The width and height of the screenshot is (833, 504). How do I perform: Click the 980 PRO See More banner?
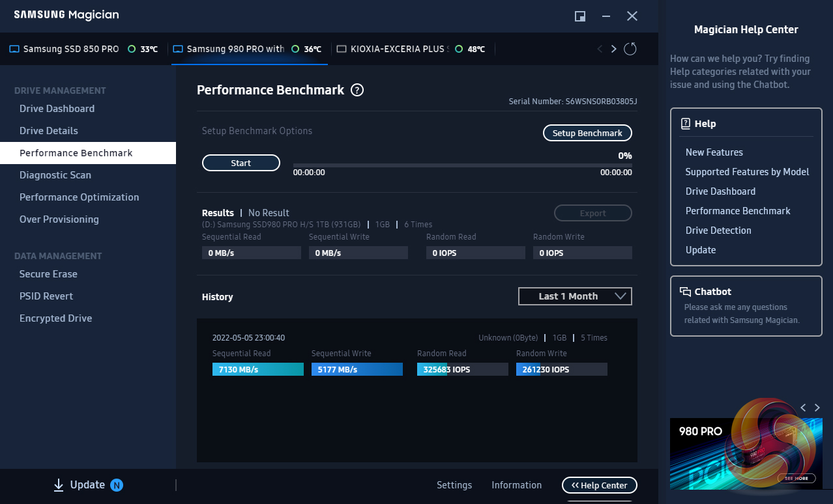[x=796, y=479]
